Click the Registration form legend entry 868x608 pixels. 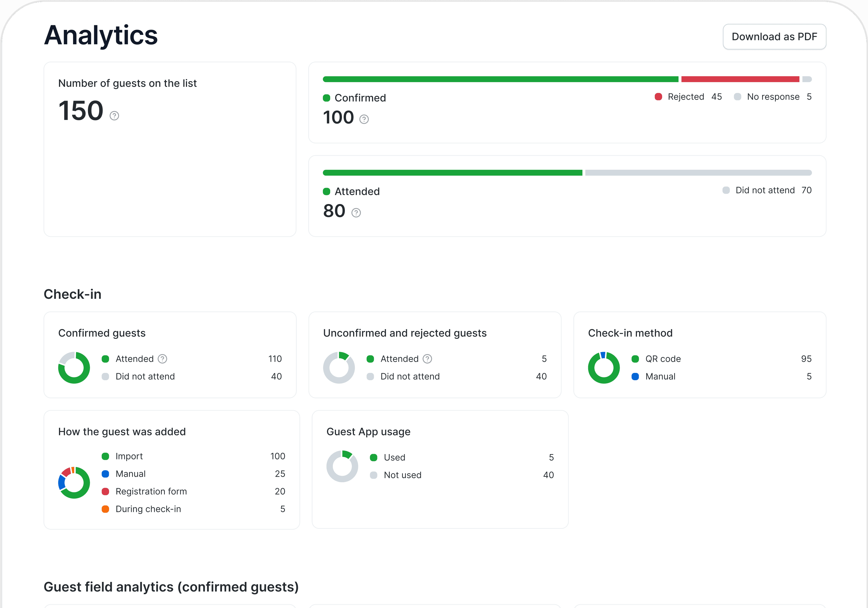[x=151, y=491]
